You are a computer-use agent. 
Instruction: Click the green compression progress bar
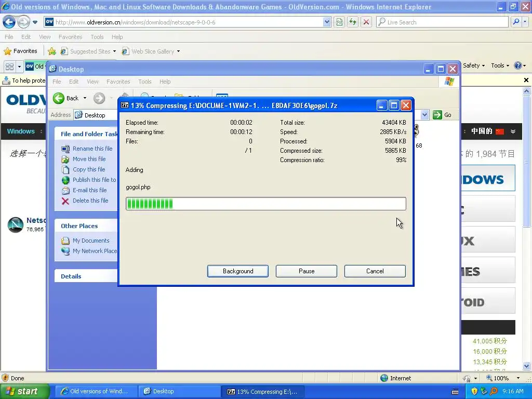pos(265,204)
